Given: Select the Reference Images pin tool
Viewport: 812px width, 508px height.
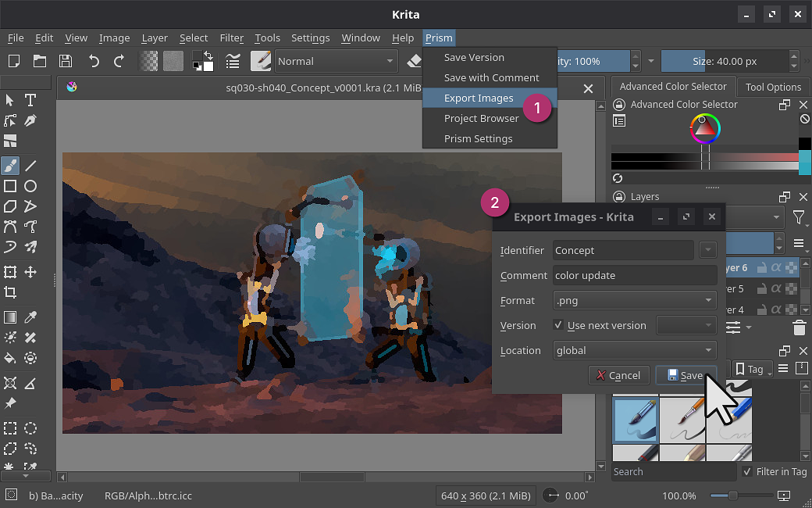Looking at the screenshot, I should (x=10, y=403).
